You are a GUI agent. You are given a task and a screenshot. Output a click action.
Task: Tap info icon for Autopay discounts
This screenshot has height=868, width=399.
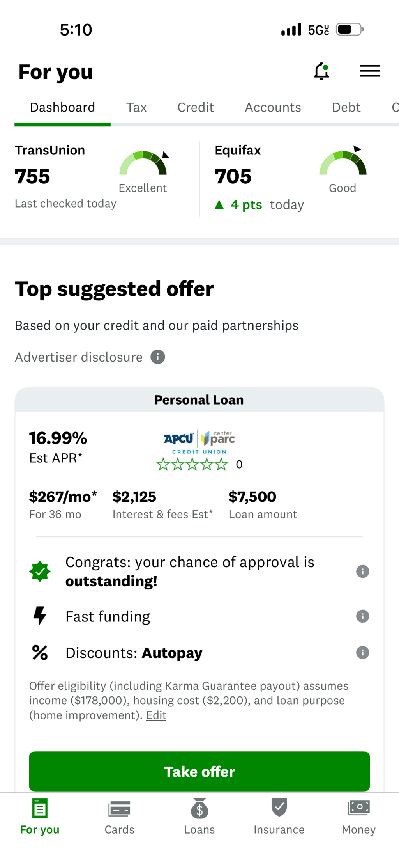(362, 653)
